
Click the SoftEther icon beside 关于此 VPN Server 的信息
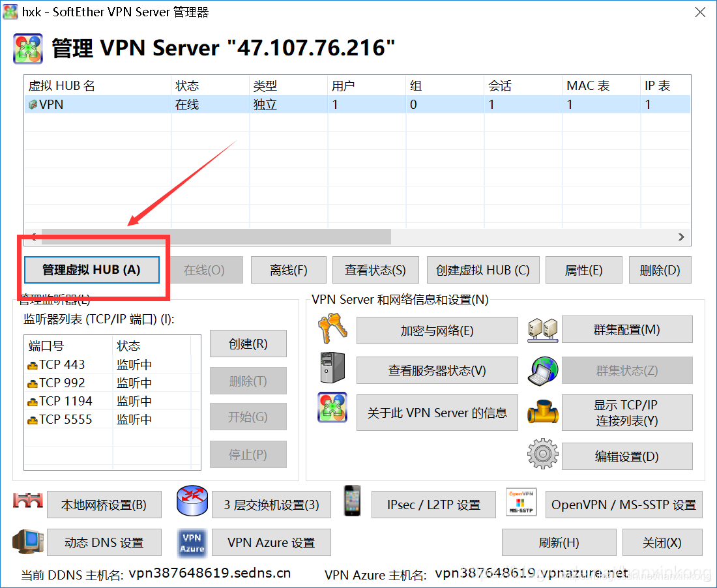pos(332,407)
